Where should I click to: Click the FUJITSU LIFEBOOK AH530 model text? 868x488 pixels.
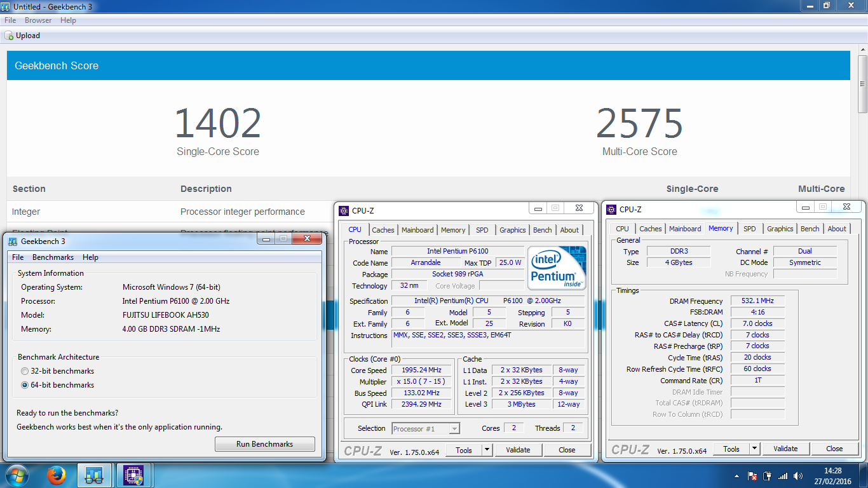166,315
